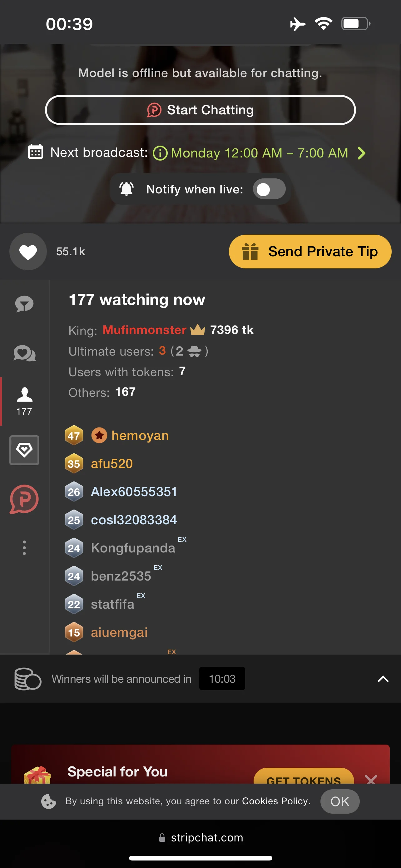Open user hemoyan's profile
Screen dimensions: 401x868
pos(140,435)
